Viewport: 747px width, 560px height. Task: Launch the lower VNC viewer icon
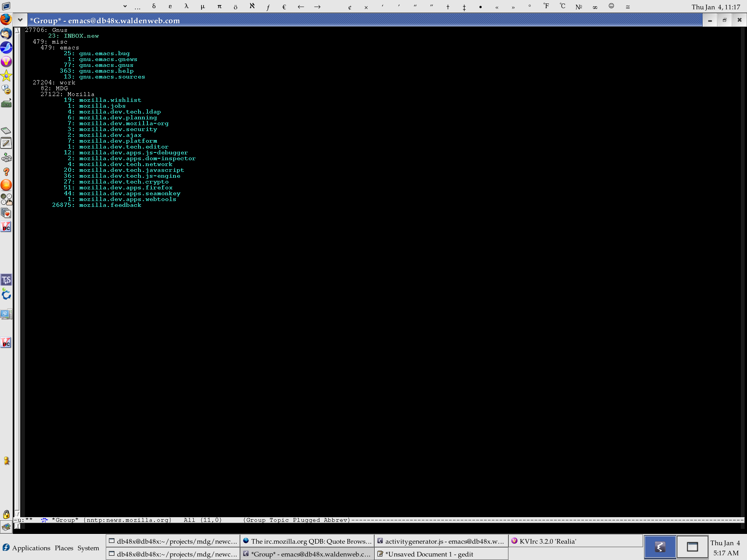tap(6, 343)
